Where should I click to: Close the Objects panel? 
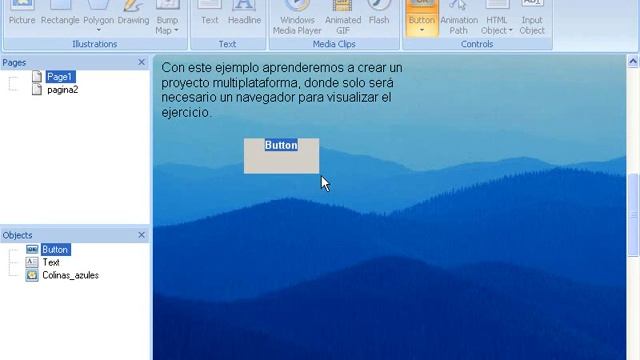(141, 235)
